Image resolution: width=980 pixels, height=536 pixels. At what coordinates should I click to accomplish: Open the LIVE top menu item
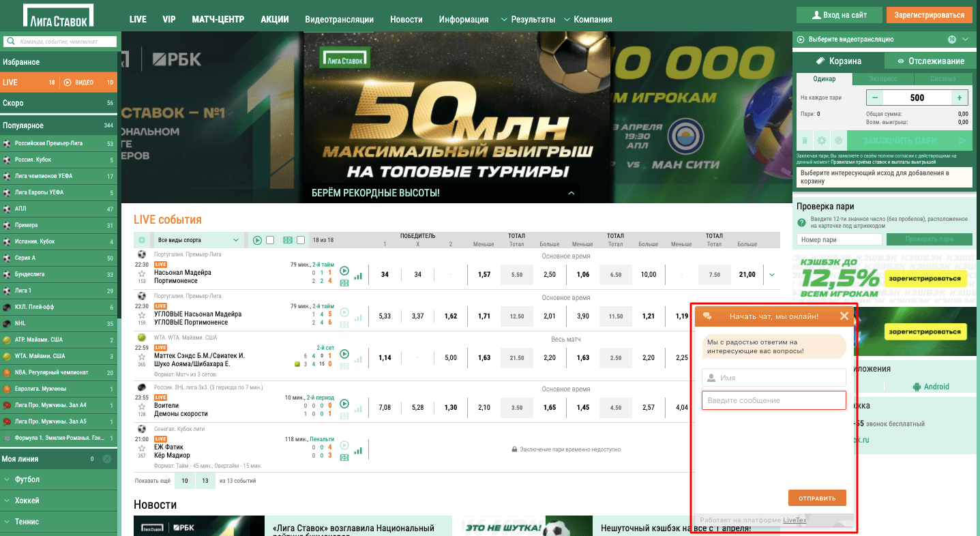pos(138,19)
